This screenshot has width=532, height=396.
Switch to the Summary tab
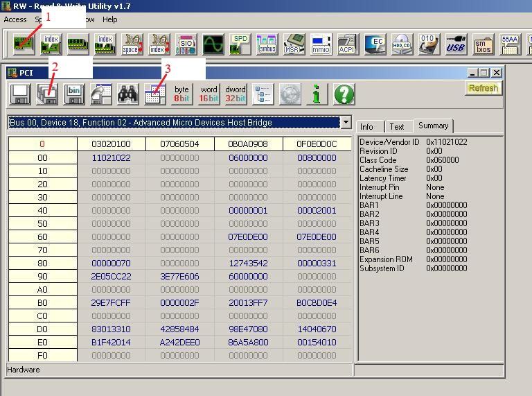click(433, 126)
